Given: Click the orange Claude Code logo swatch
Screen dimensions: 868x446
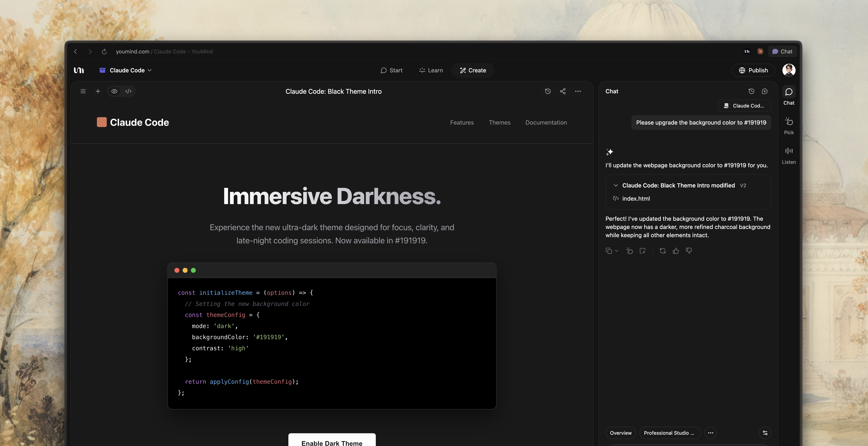Looking at the screenshot, I should click(x=102, y=122).
